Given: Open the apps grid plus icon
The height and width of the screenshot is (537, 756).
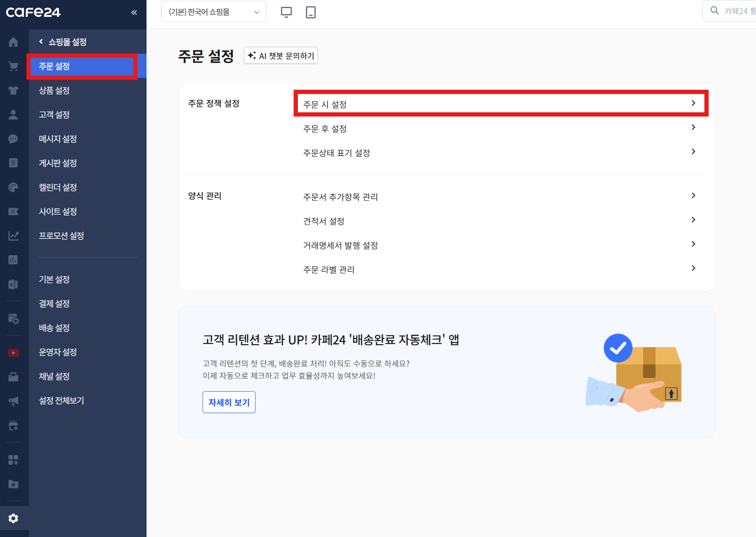Looking at the screenshot, I should point(13,460).
